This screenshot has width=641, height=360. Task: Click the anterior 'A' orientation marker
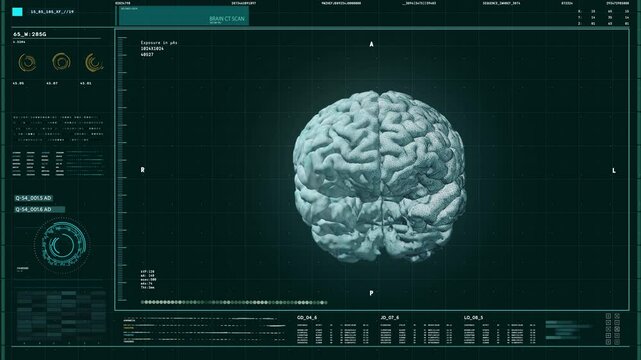pos(371,44)
